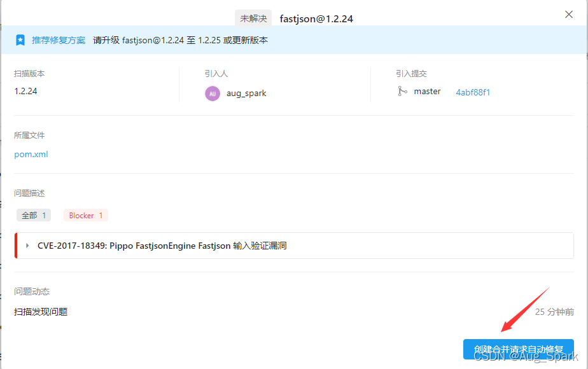The height and width of the screenshot is (369, 588).
Task: Select the Blocker 1 filter tab
Action: point(86,215)
